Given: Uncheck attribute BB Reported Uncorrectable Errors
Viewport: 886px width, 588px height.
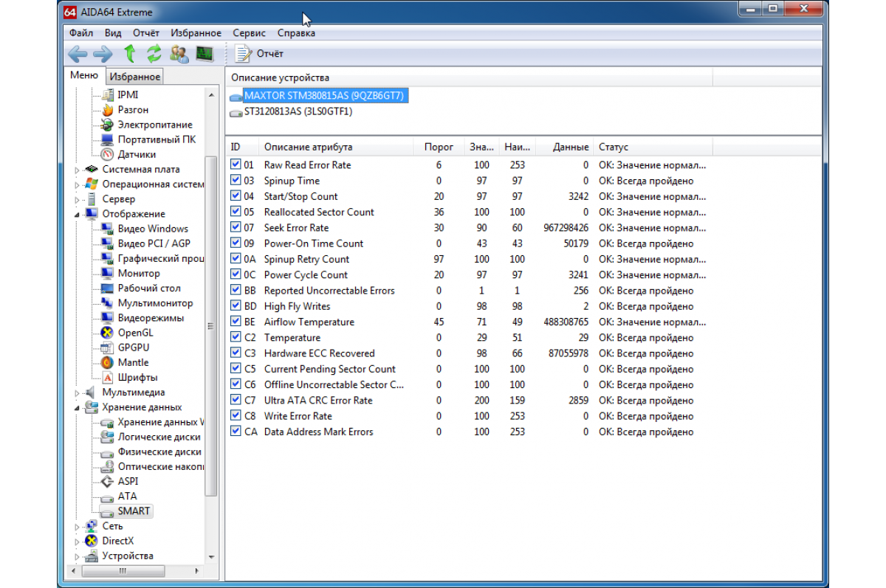Looking at the screenshot, I should tap(236, 290).
